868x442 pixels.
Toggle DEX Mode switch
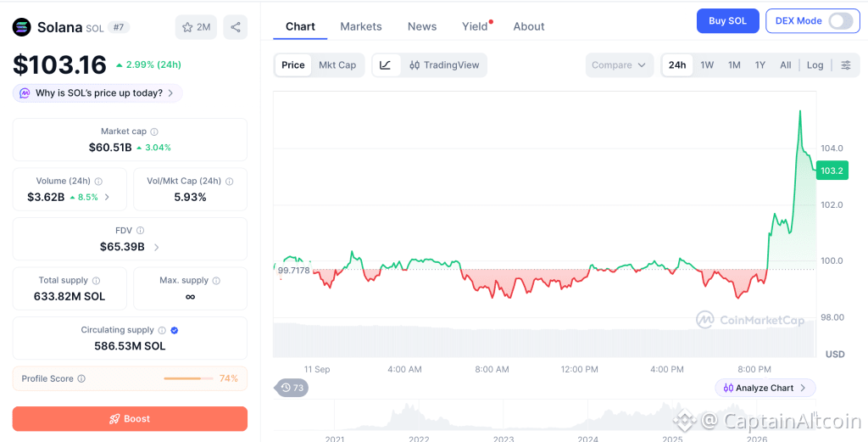[x=840, y=21]
